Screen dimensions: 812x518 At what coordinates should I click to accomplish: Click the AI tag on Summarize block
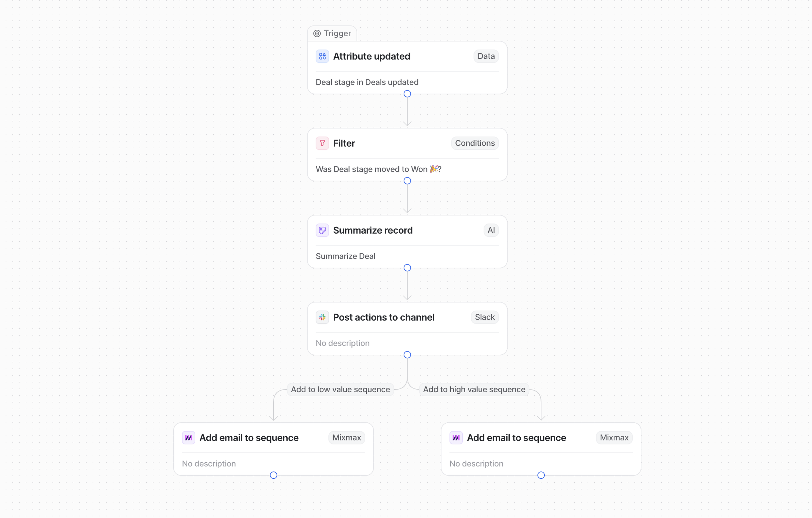tap(491, 230)
